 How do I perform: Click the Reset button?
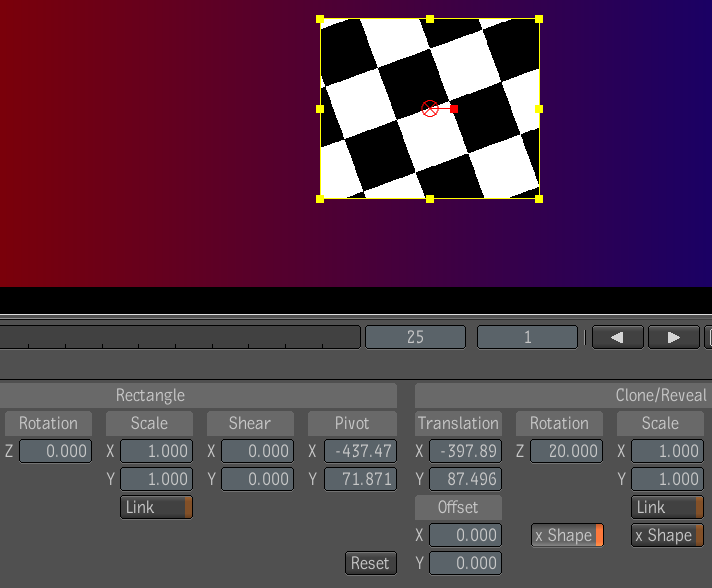click(x=371, y=563)
